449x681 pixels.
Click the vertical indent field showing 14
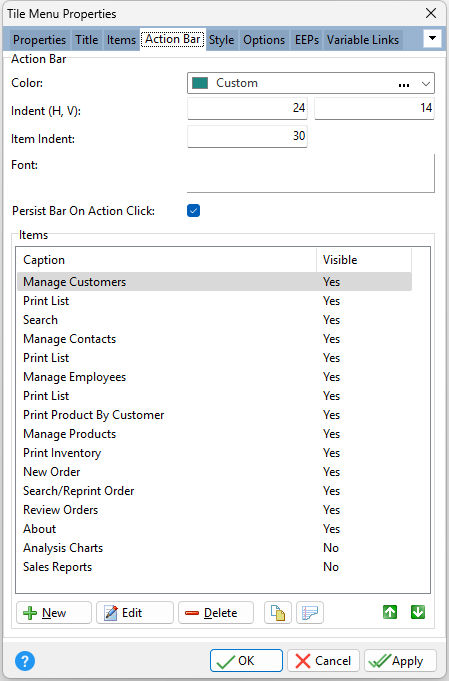click(x=374, y=108)
